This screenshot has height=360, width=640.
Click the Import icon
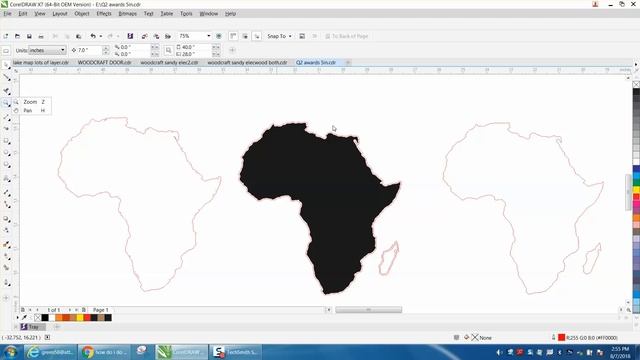point(144,36)
